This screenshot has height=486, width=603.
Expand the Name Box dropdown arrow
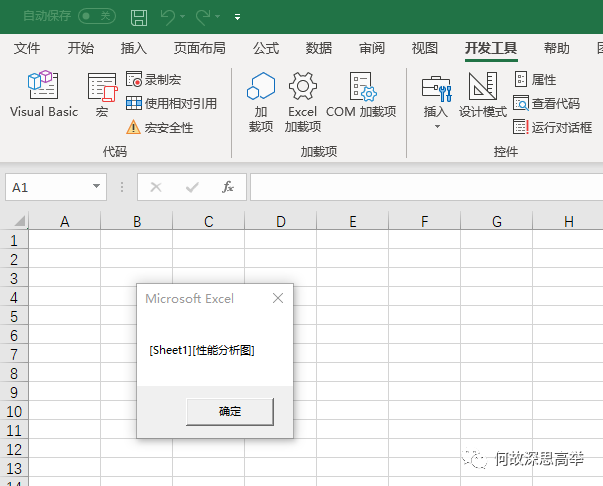coord(97,186)
